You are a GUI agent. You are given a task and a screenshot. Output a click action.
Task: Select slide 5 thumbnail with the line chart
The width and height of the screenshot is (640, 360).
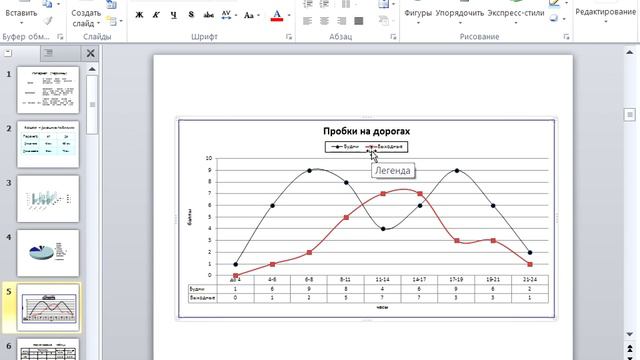click(x=48, y=307)
